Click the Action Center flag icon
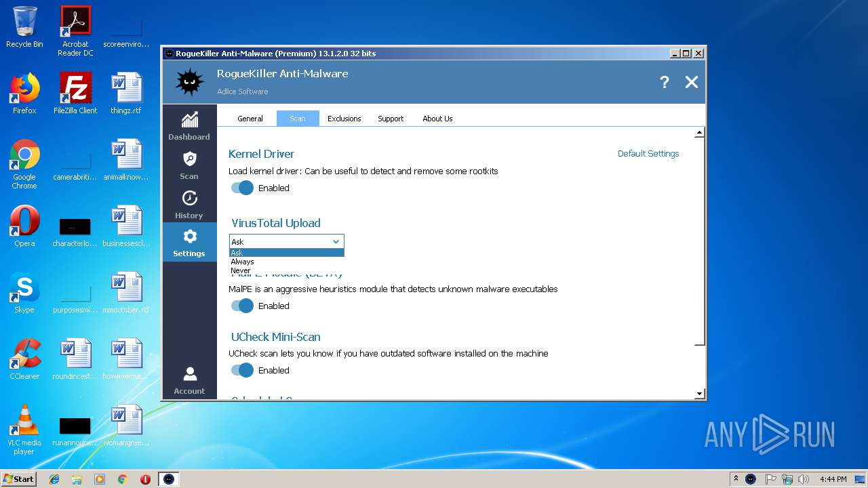This screenshot has width=868, height=488. tap(770, 479)
